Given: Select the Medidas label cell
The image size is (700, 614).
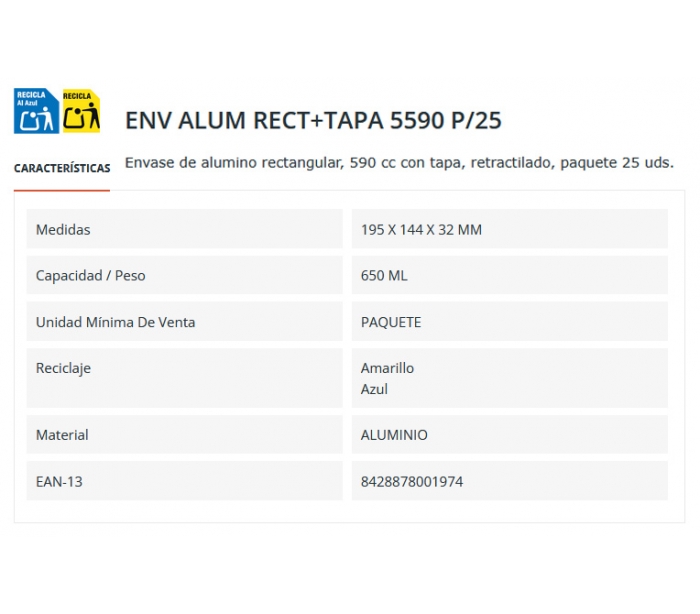Looking at the screenshot, I should point(63,230).
